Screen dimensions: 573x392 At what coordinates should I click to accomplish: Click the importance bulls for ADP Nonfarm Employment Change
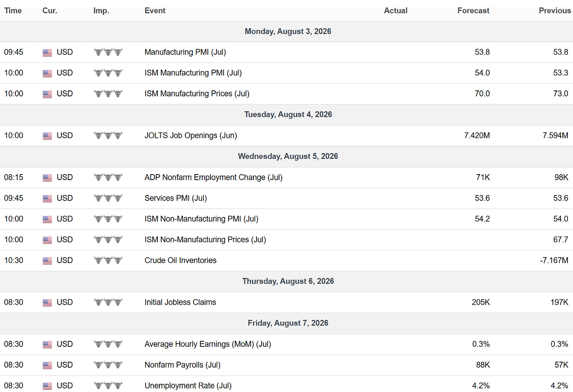click(108, 178)
